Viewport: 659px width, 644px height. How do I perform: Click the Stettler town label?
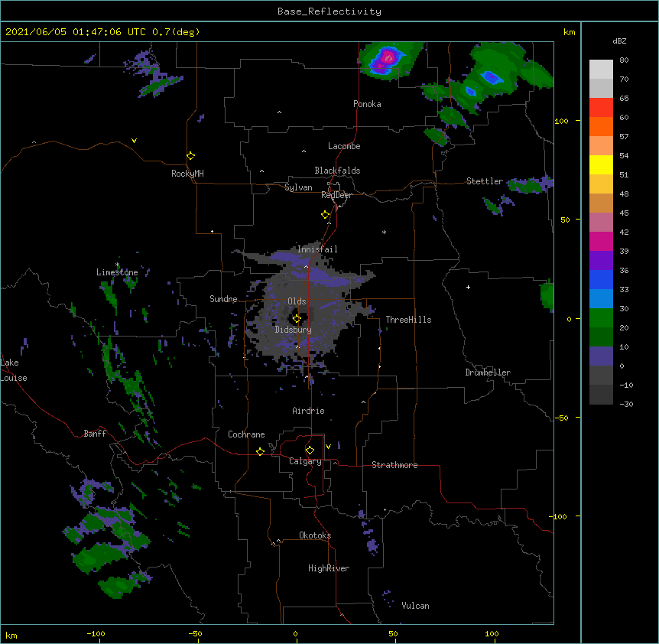coord(485,181)
